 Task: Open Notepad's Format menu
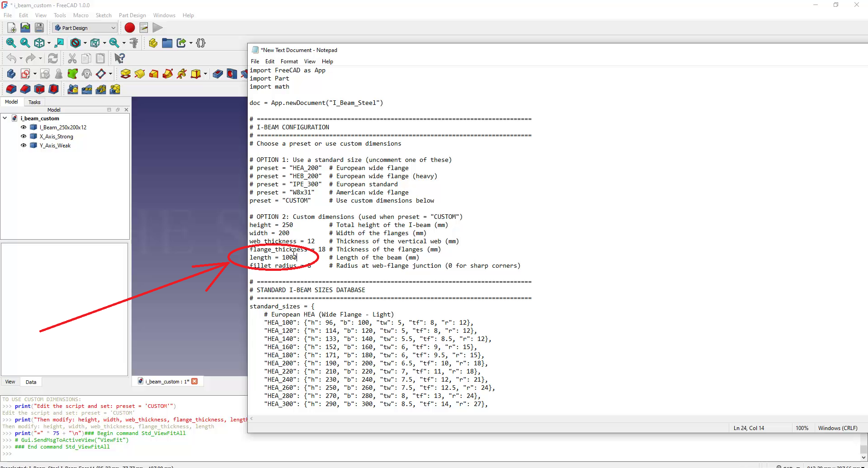tap(289, 61)
